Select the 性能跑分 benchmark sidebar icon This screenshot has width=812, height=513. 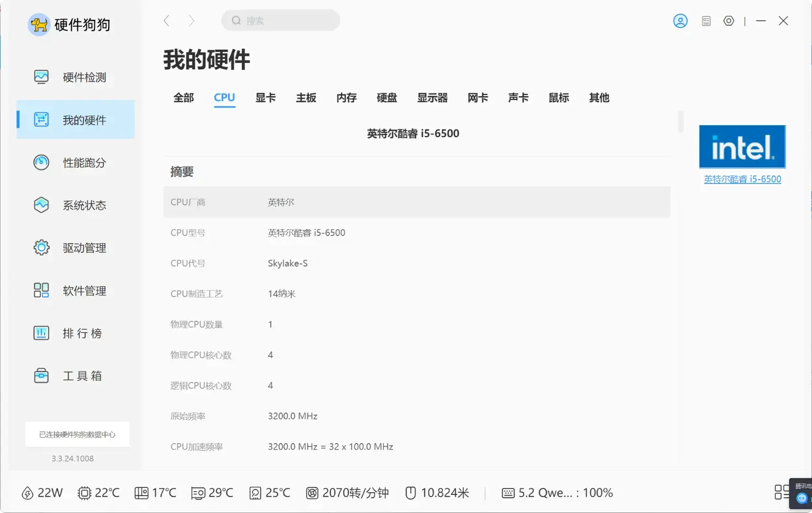point(75,162)
